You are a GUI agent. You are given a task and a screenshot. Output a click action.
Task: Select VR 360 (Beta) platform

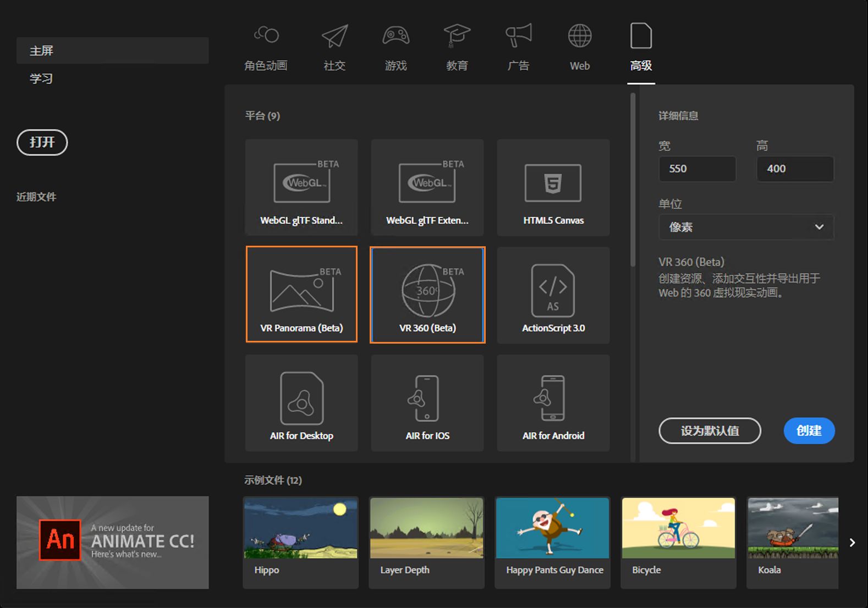coord(427,295)
